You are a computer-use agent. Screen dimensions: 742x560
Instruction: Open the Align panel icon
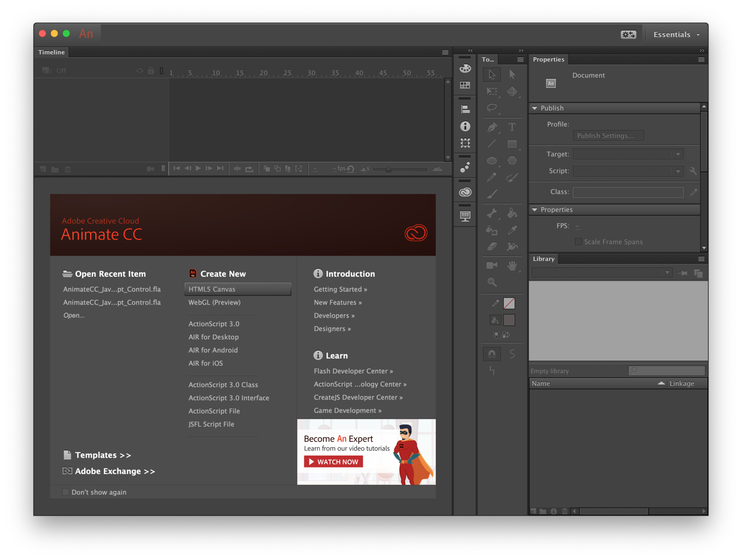coord(465,110)
